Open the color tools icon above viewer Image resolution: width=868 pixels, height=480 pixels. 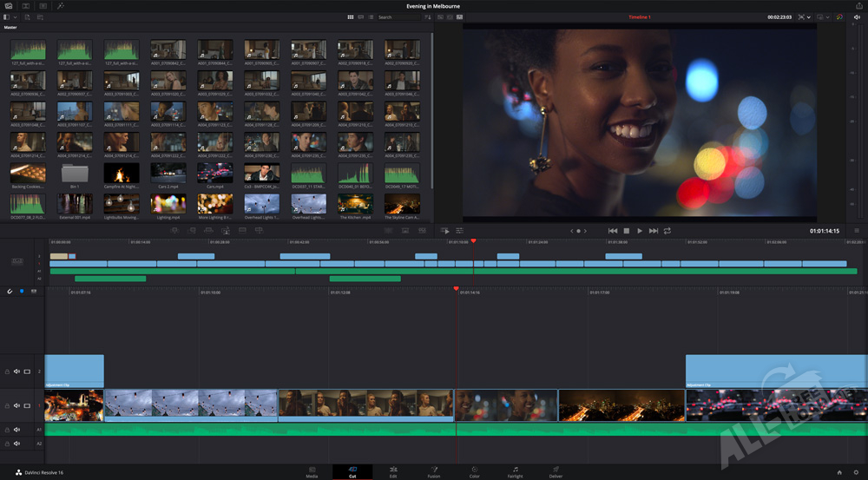click(839, 16)
